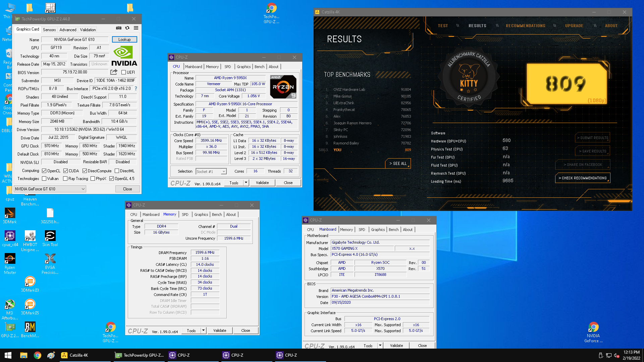Expand Tools dropdown arrow in Memory window

point(203,330)
